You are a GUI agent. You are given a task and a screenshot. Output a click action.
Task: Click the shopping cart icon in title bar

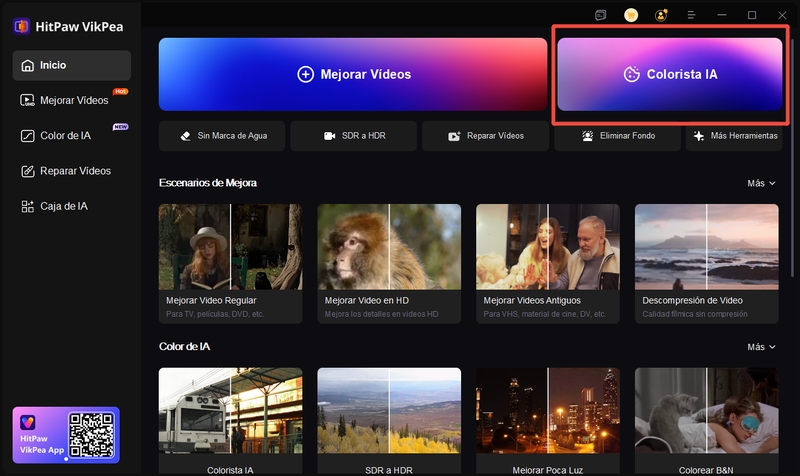click(630, 15)
